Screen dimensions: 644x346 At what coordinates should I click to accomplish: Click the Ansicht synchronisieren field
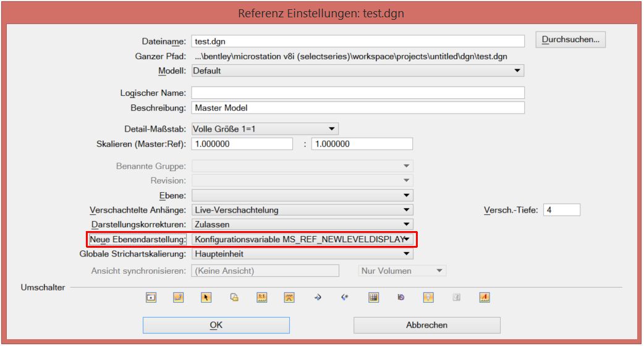click(265, 271)
